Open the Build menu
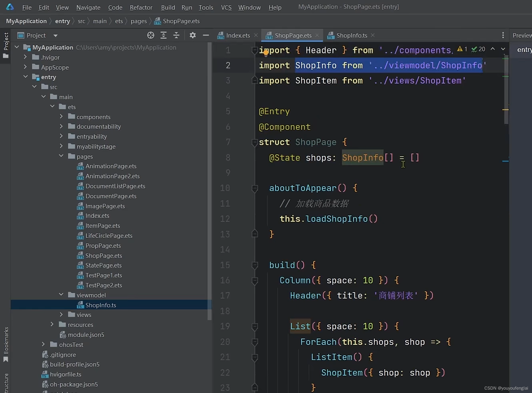The image size is (532, 393). [x=168, y=7]
